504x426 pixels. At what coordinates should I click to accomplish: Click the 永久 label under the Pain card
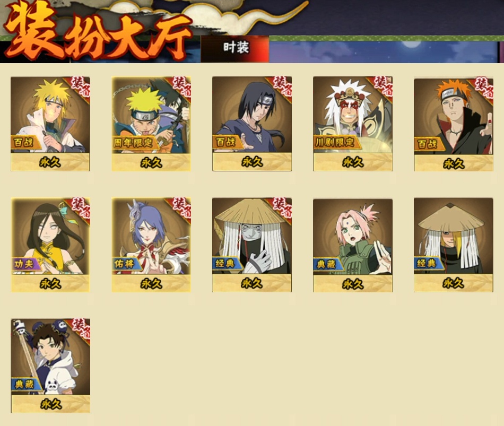(x=454, y=163)
